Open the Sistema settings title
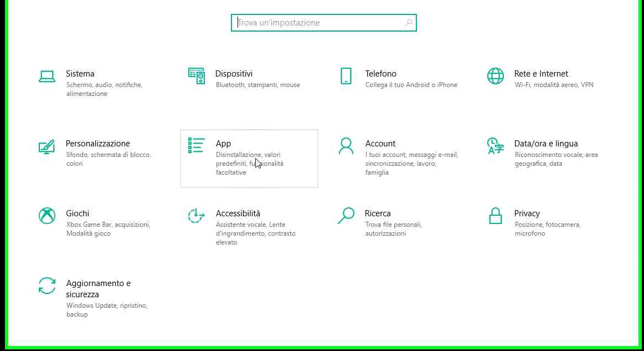This screenshot has height=351, width=644. (80, 74)
